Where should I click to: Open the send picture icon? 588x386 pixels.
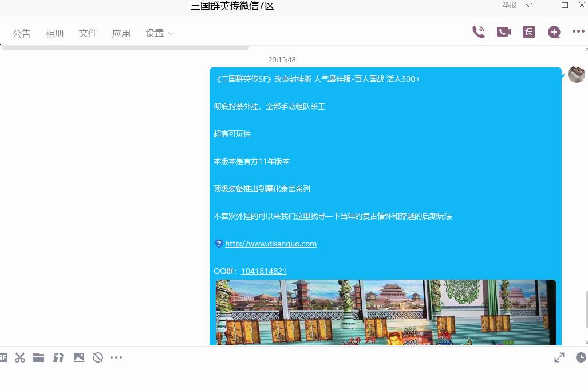tap(79, 357)
